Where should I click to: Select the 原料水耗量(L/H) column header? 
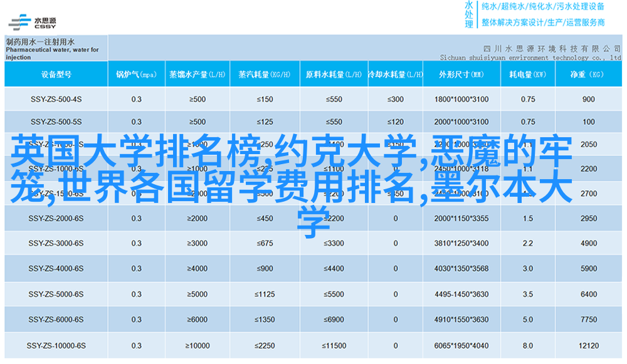334,75
